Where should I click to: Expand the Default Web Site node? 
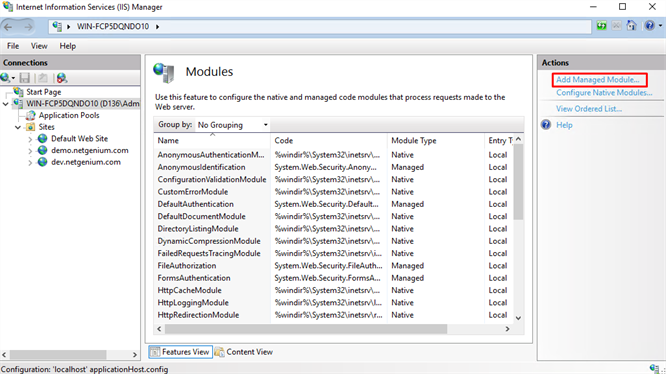pos(30,139)
